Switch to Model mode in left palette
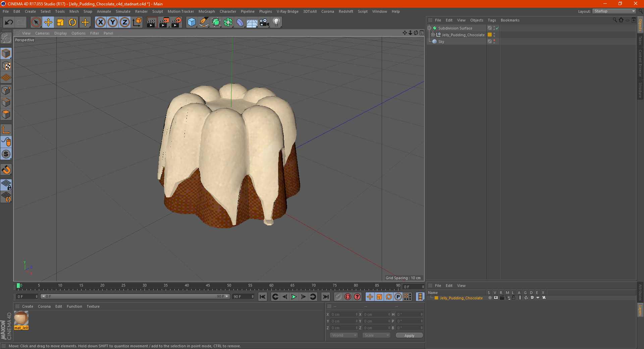Viewport: 644px width, 349px height. 6,54
